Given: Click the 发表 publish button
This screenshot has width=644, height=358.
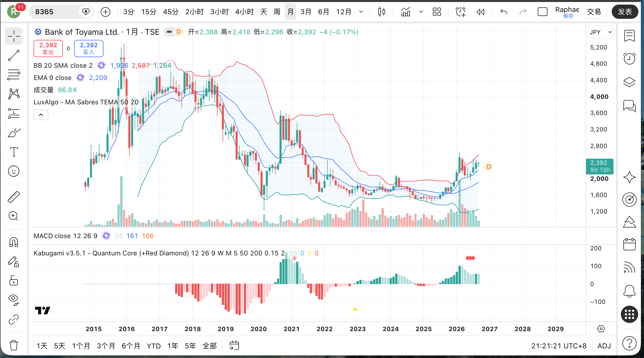Looking at the screenshot, I should pyautogui.click(x=625, y=12).
